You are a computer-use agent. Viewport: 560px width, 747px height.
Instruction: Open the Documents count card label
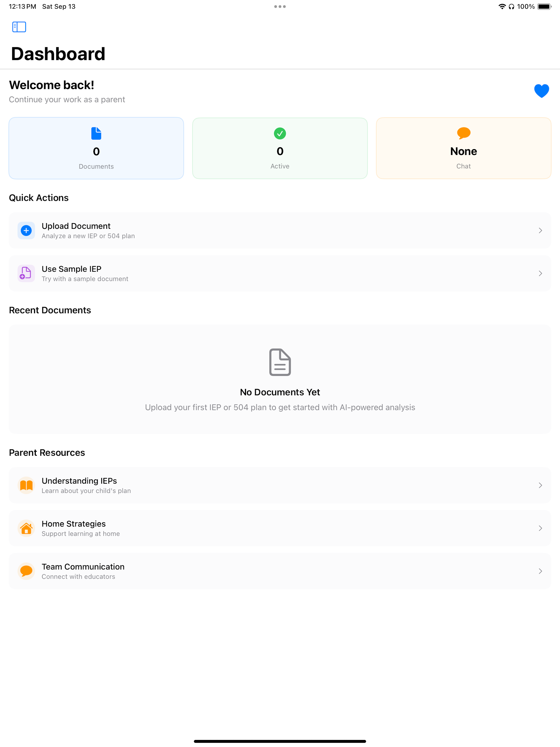click(x=96, y=166)
